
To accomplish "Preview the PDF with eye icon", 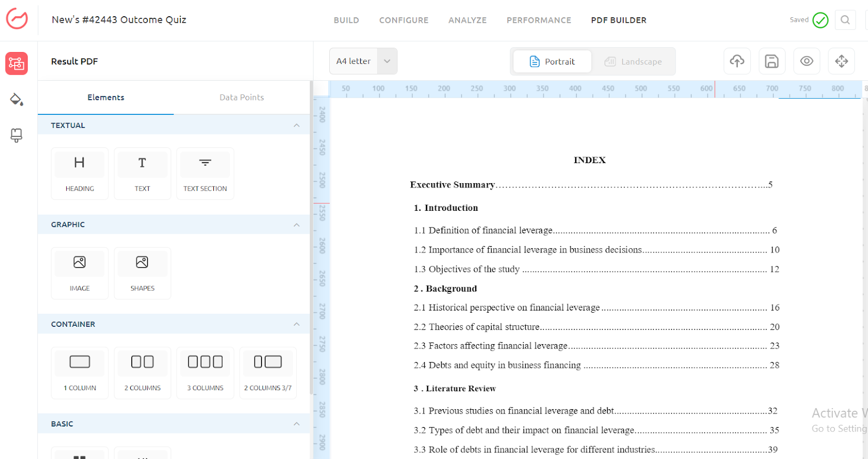I will (x=807, y=61).
